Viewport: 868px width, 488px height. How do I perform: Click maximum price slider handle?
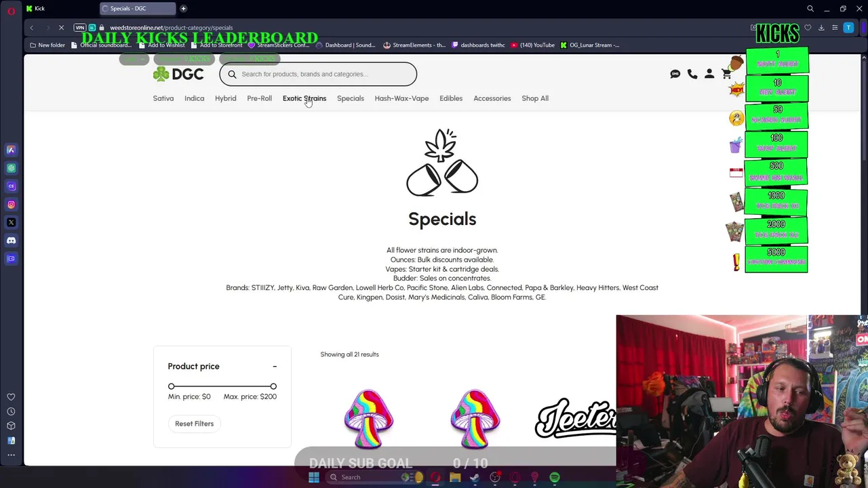273,386
